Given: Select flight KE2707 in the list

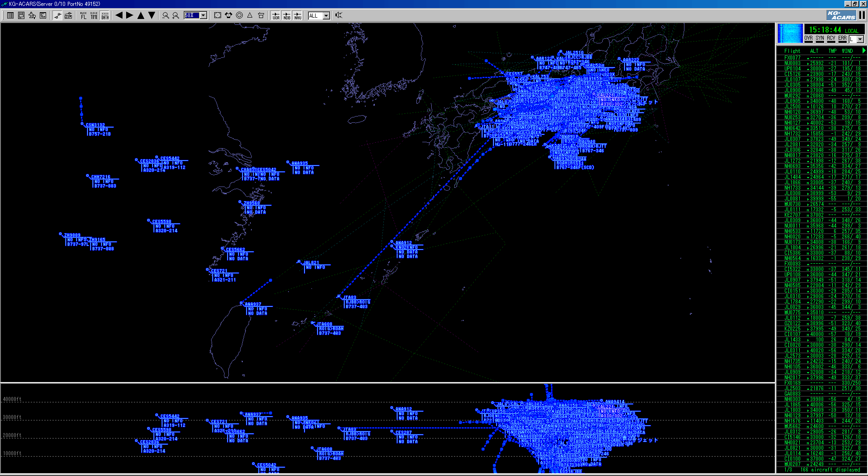Looking at the screenshot, I should 822,215.
